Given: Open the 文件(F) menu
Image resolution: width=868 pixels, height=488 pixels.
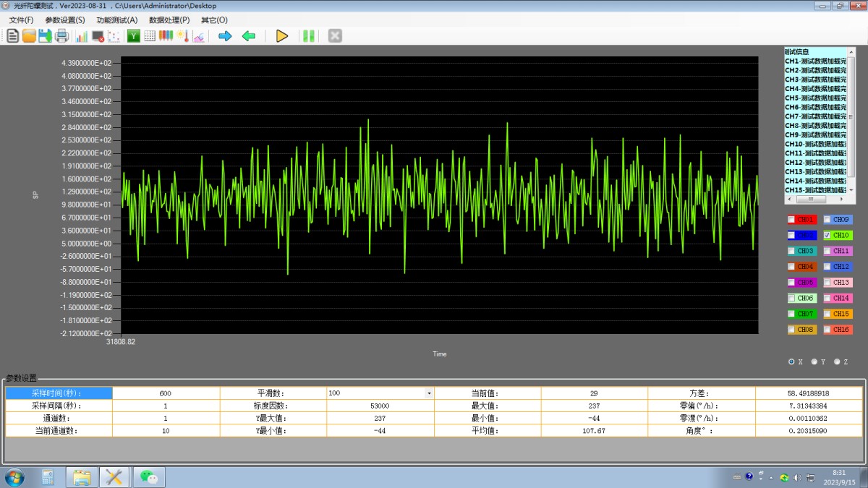Looking at the screenshot, I should (x=21, y=20).
